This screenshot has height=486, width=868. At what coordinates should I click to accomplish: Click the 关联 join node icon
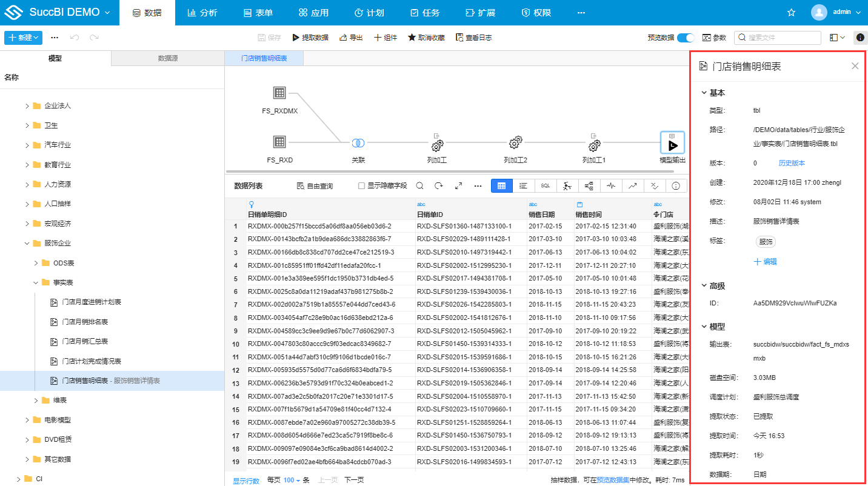pyautogui.click(x=358, y=143)
